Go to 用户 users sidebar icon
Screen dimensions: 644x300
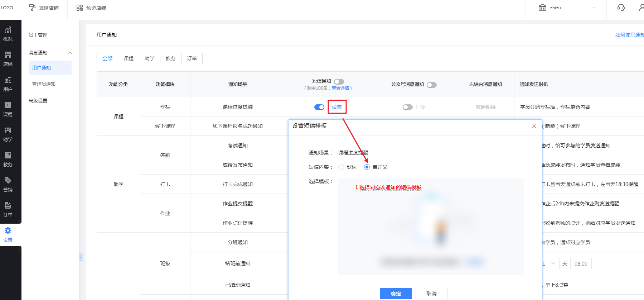pyautogui.click(x=8, y=84)
